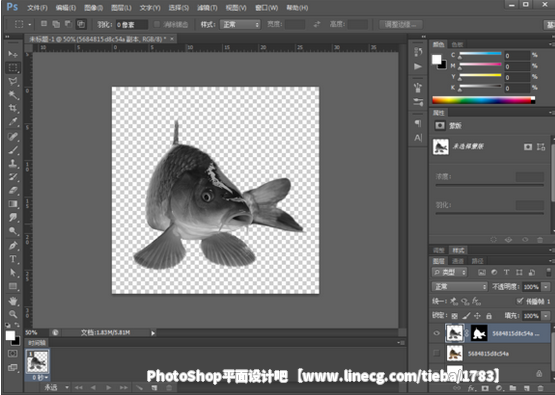Play the timeline animation
Screen dimensions: 555x395
pos(109,388)
